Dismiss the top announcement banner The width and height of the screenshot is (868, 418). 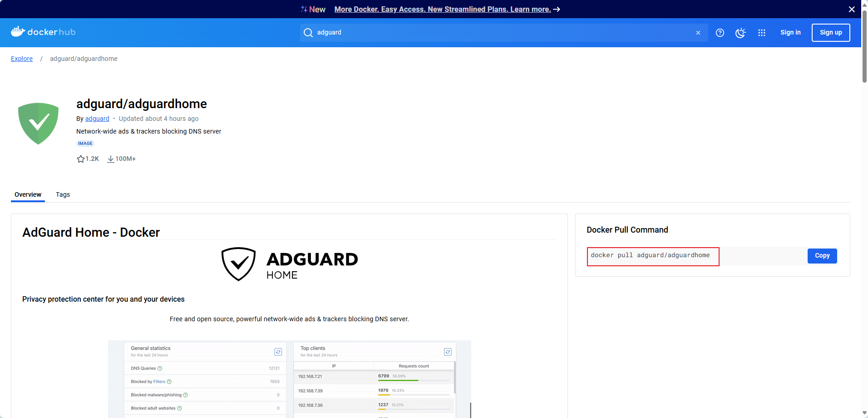851,9
